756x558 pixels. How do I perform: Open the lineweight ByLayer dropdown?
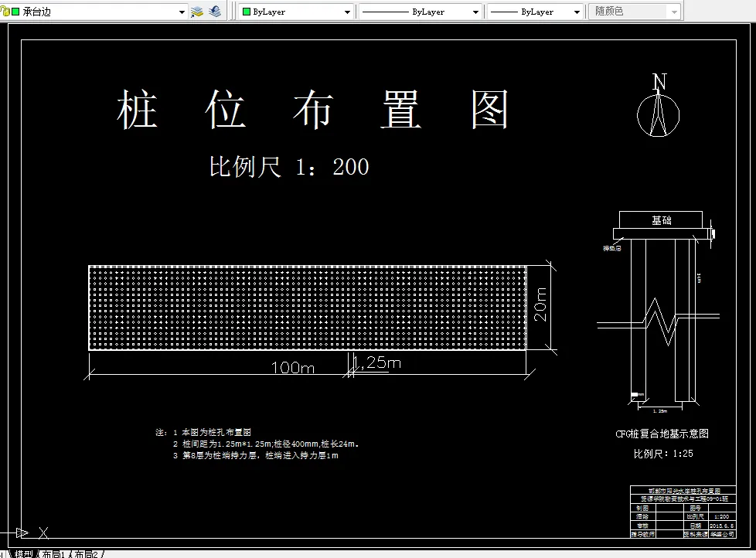[x=578, y=12]
